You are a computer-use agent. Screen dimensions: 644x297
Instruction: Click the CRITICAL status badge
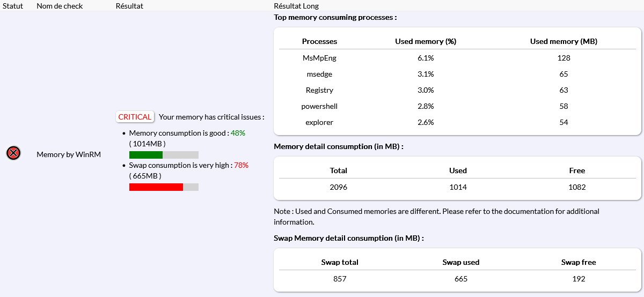pos(135,117)
